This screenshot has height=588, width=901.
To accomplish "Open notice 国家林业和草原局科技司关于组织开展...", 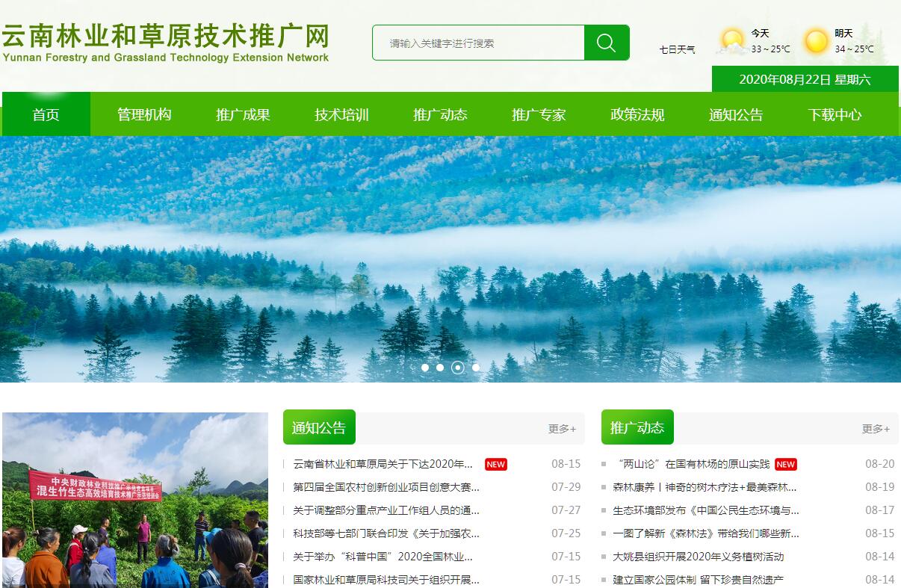I will [386, 580].
